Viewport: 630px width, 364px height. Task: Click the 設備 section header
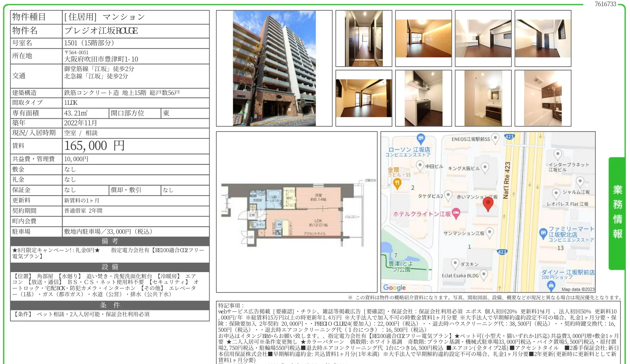click(x=110, y=267)
